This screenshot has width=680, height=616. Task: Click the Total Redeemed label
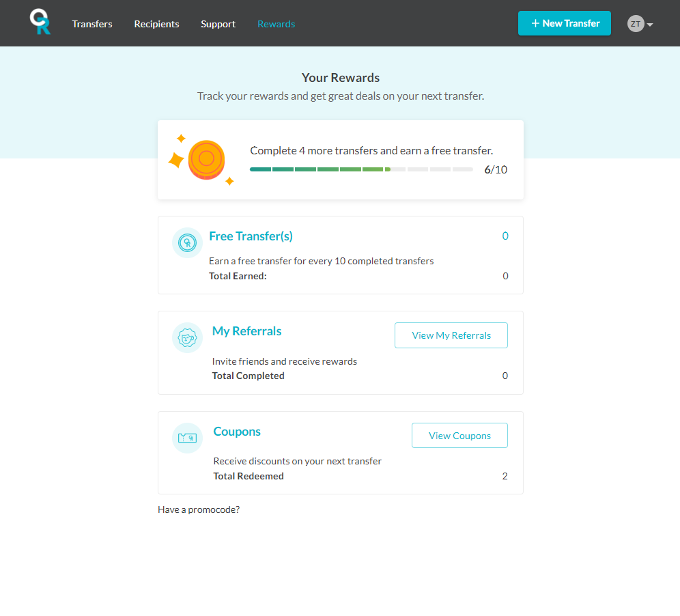249,476
